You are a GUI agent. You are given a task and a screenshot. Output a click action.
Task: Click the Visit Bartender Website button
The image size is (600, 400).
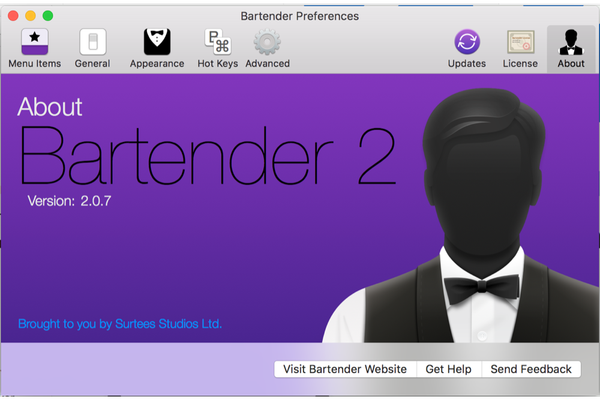(x=345, y=369)
